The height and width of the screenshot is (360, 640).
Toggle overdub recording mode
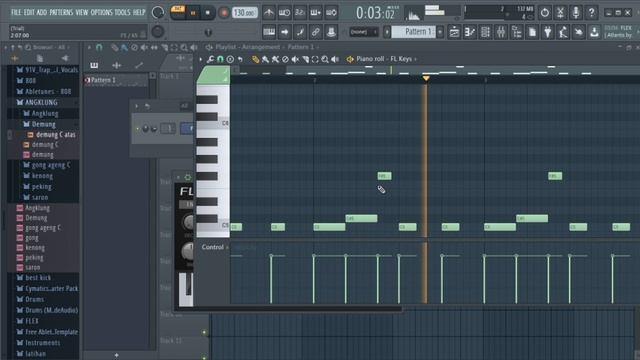click(x=316, y=13)
